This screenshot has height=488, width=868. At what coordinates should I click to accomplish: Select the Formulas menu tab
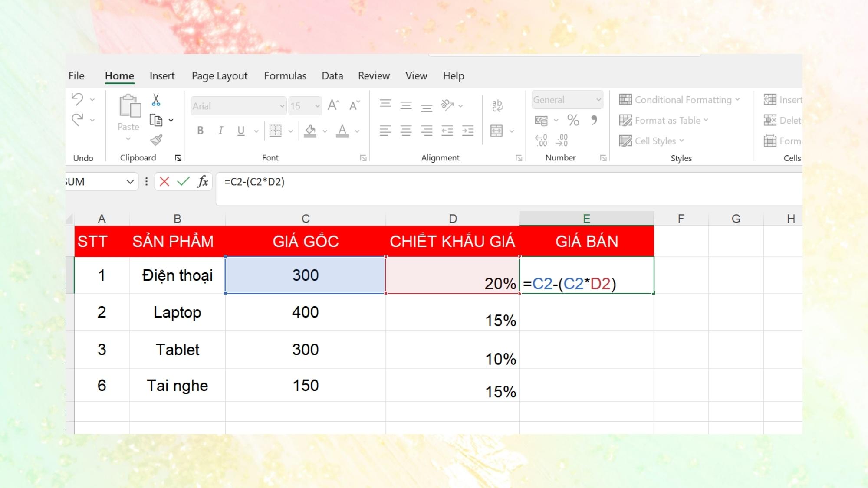285,75
